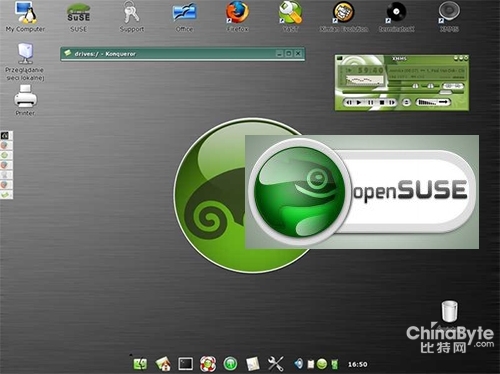Open the Support keys icon
Viewport: 500px width, 374px height.
tap(132, 17)
